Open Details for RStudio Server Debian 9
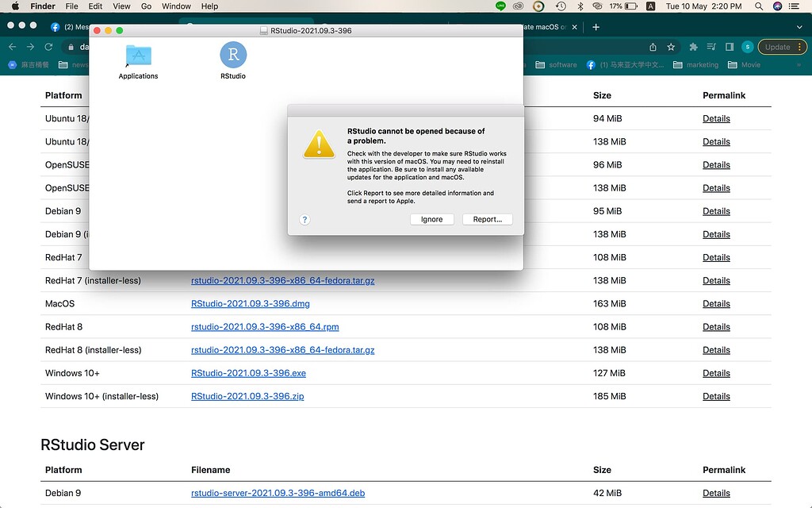812x508 pixels. point(716,493)
